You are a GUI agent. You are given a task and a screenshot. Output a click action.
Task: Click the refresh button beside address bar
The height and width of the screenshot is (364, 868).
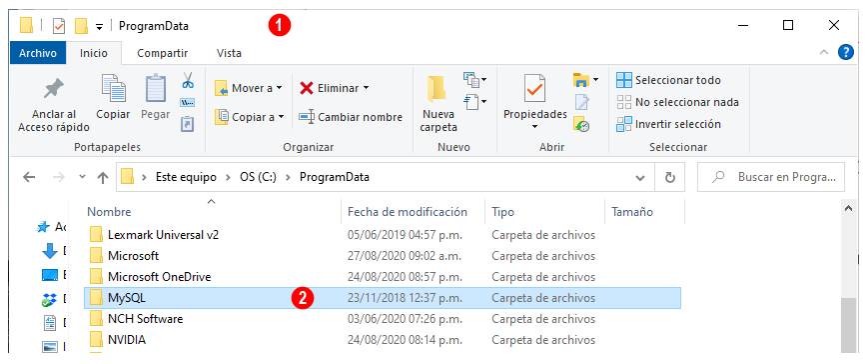point(670,177)
